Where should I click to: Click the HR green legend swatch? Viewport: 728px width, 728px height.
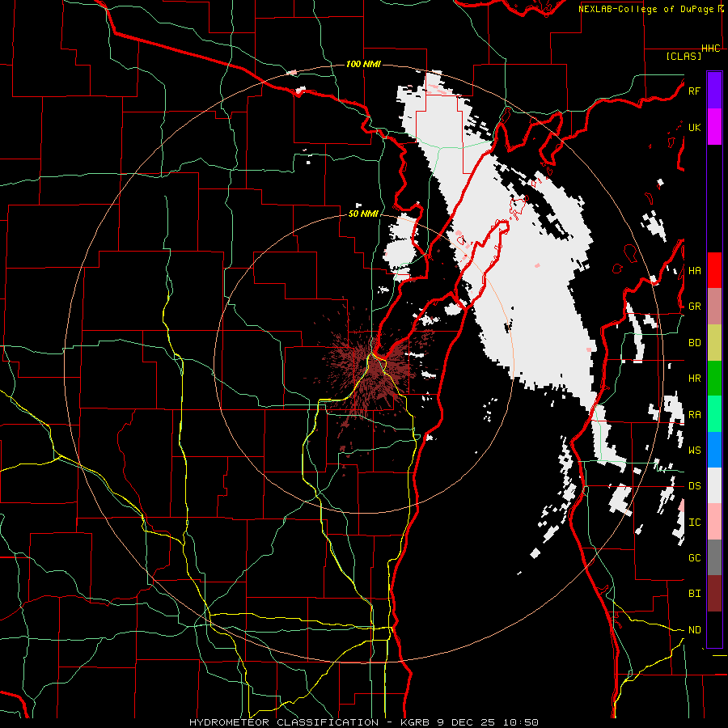714,378
